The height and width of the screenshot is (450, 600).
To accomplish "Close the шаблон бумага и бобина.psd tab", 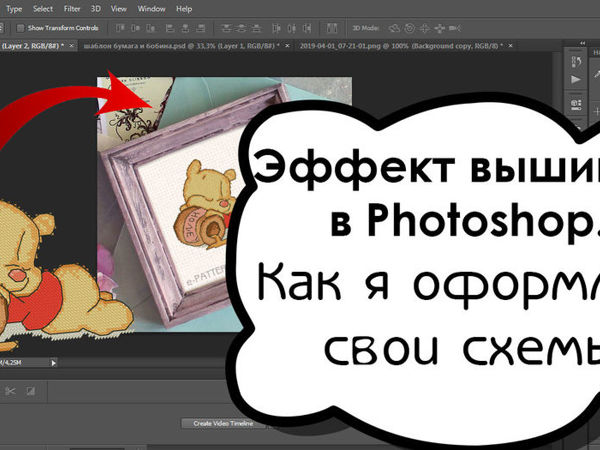I will click(287, 46).
